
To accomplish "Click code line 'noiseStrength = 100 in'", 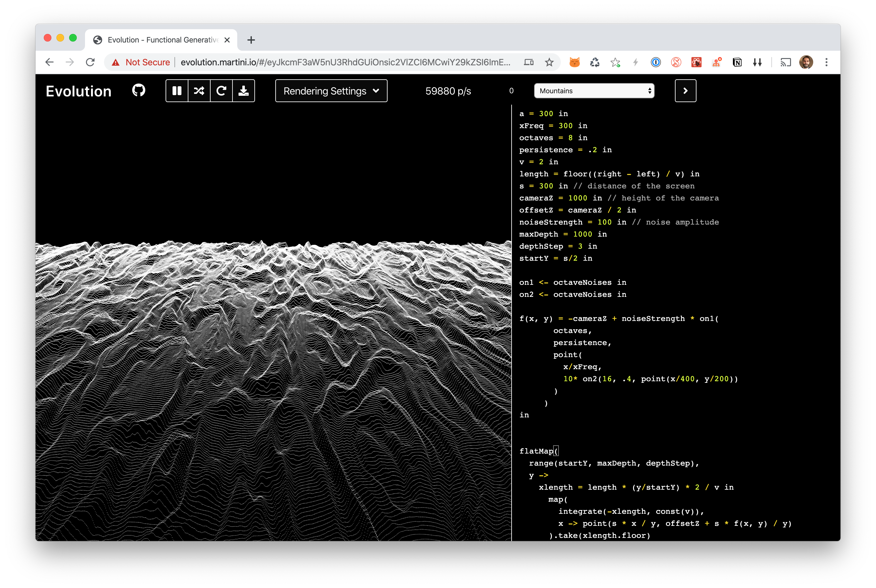I will (572, 222).
